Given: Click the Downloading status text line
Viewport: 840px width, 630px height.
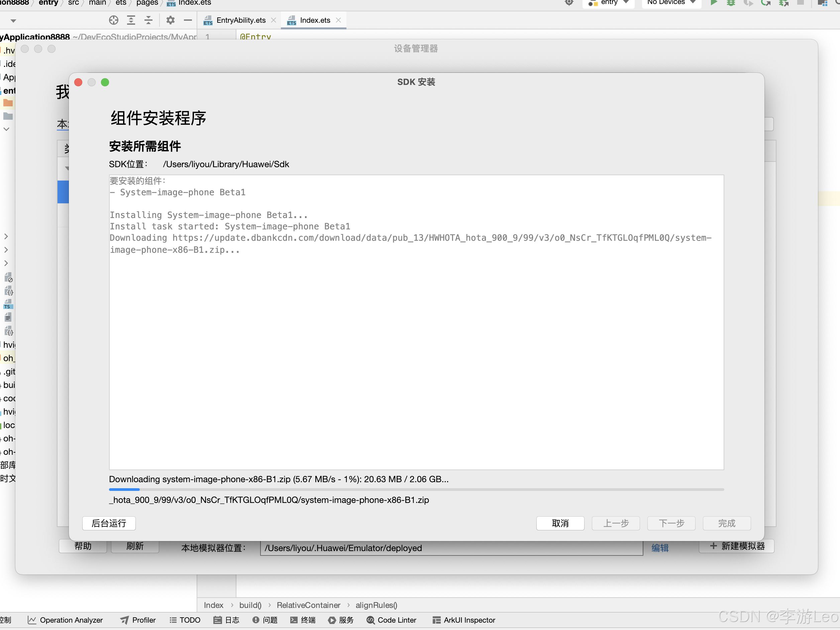Looking at the screenshot, I should (x=279, y=479).
